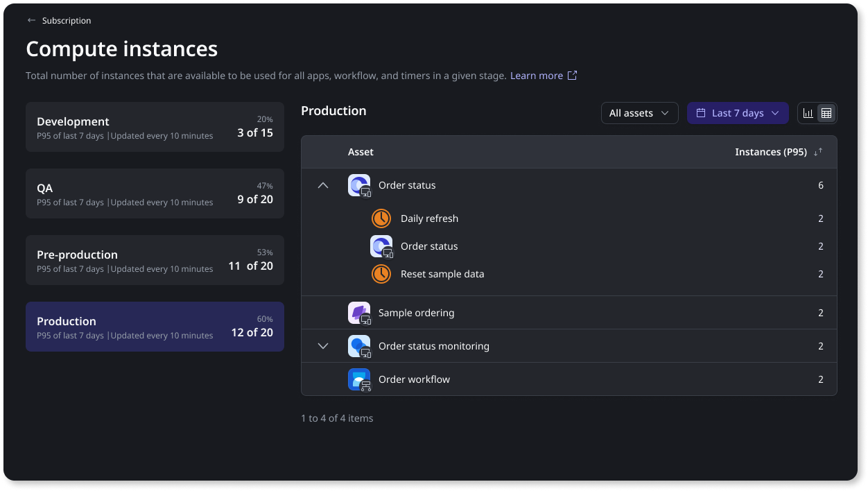The height and width of the screenshot is (491, 868).
Task: Select the QA stage card
Action: click(155, 193)
